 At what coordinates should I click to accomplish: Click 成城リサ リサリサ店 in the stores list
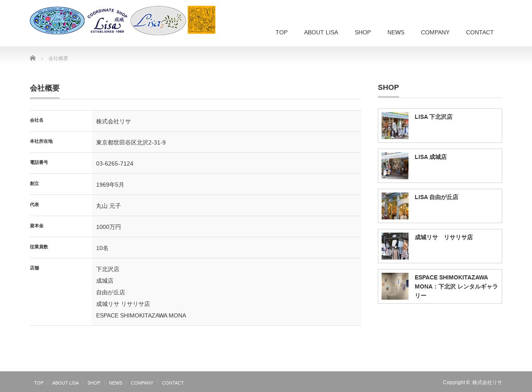[123, 304]
